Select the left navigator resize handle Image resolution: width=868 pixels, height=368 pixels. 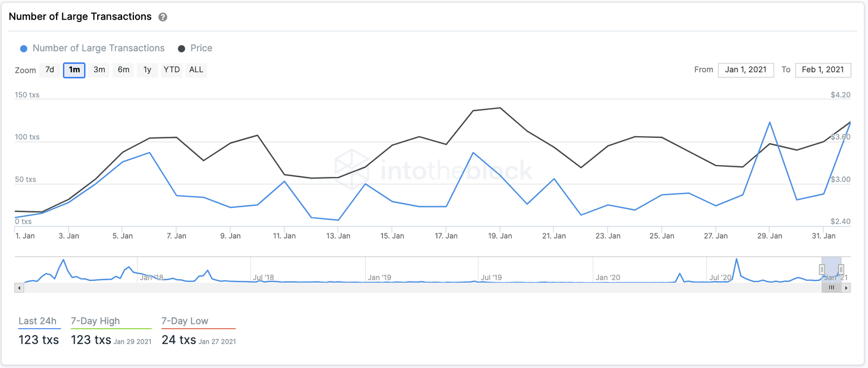[x=822, y=270]
